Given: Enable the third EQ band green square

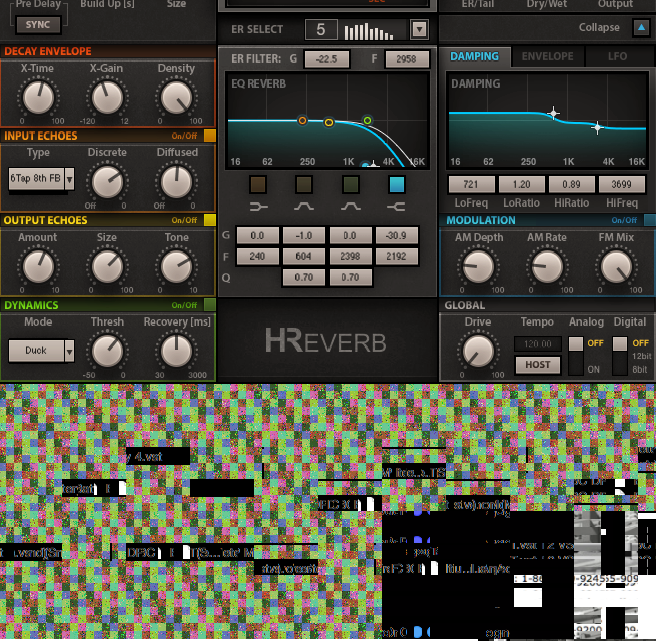Looking at the screenshot, I should pos(351,185).
